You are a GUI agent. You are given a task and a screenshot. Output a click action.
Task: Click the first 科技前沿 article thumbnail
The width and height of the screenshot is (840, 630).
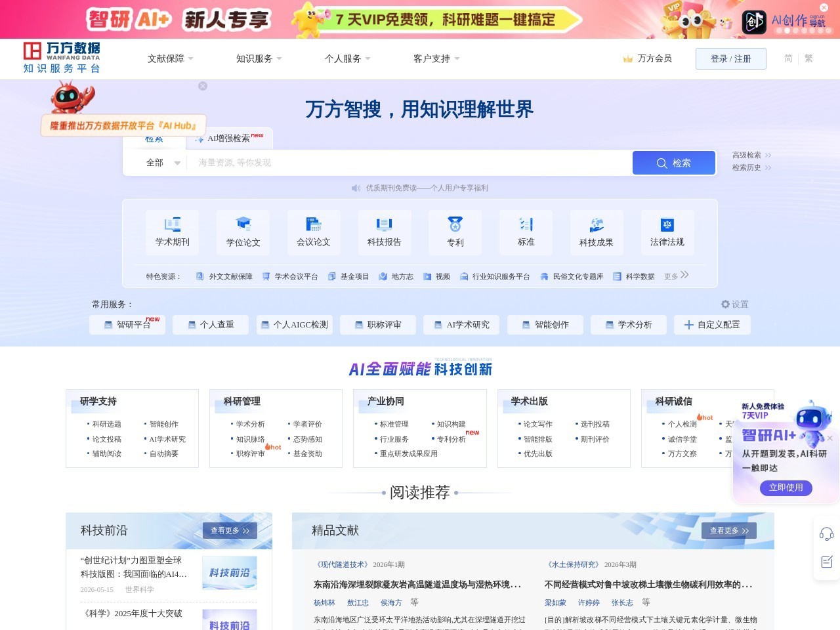tap(230, 573)
